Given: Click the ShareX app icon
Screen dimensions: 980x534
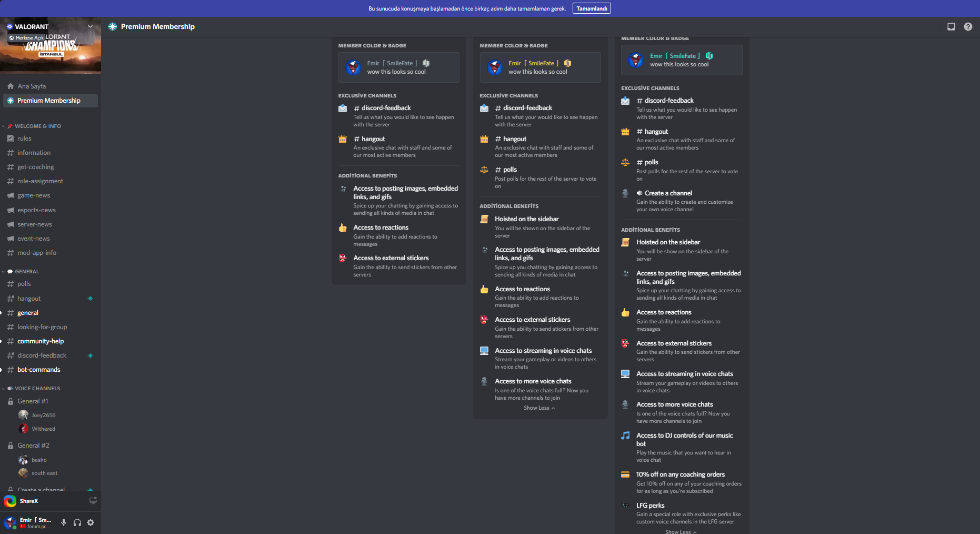Looking at the screenshot, I should 10,501.
